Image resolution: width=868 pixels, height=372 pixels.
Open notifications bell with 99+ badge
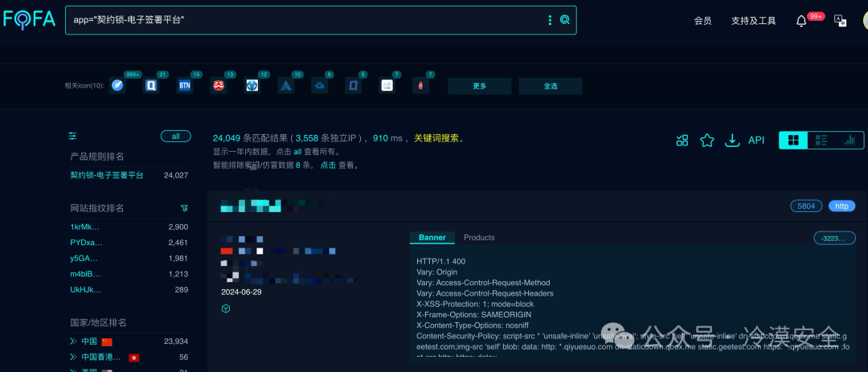coord(801,21)
